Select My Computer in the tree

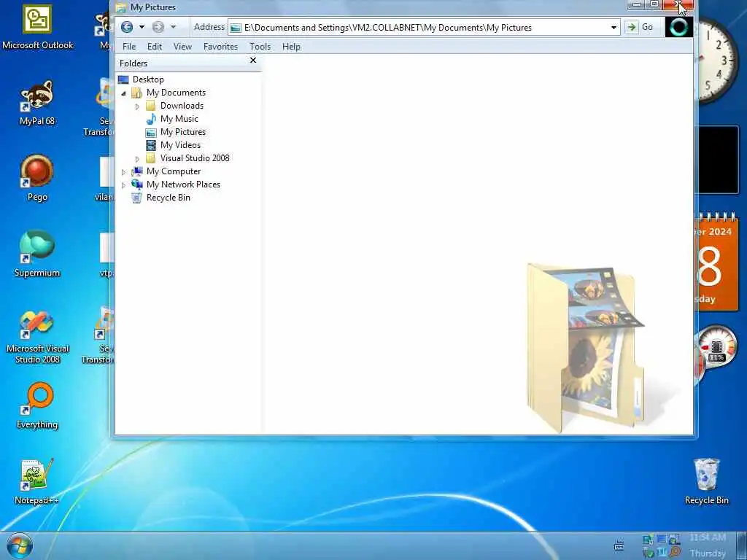(174, 171)
